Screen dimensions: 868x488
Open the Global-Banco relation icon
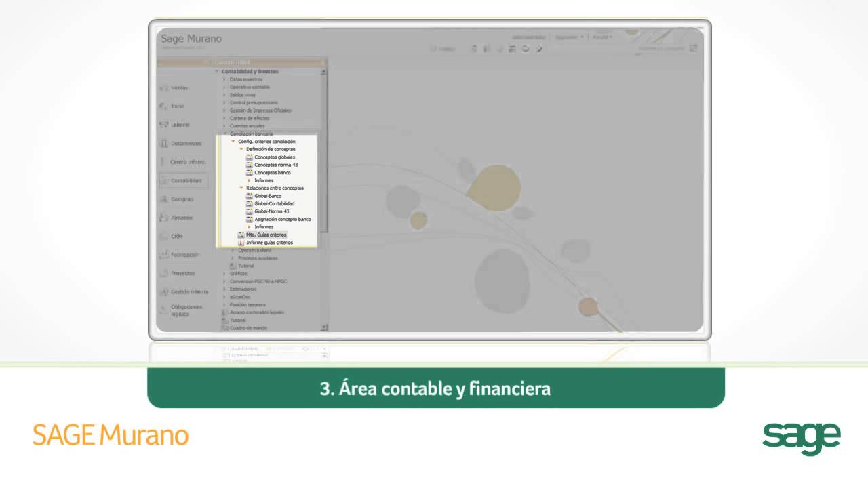coord(249,196)
